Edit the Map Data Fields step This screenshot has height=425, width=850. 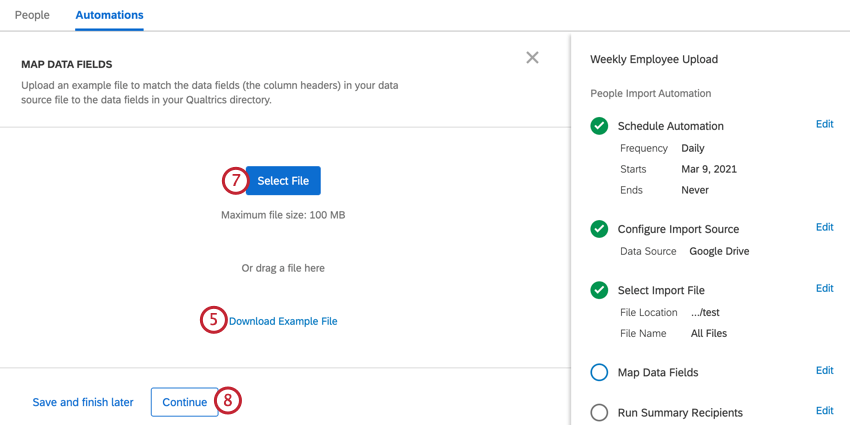[825, 370]
